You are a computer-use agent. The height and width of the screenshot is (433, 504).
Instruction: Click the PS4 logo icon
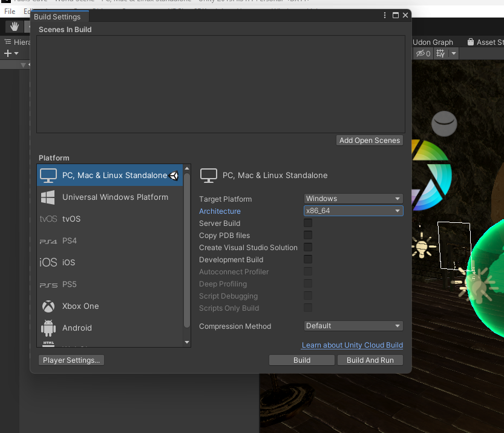click(x=48, y=241)
